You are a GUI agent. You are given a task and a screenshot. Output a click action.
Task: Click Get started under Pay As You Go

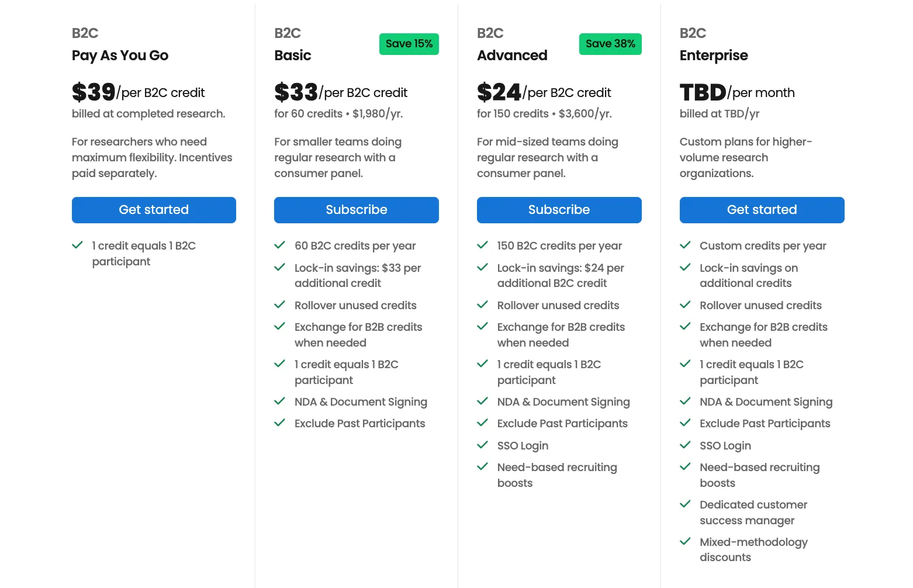pos(154,210)
